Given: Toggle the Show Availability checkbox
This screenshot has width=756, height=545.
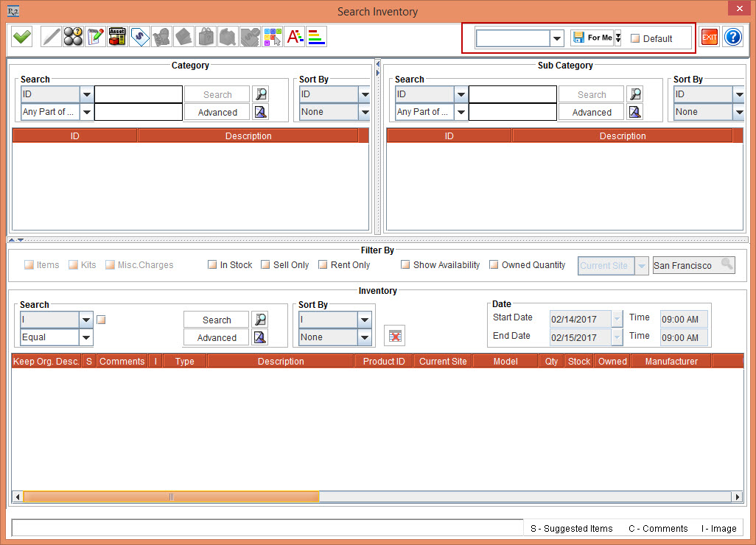Looking at the screenshot, I should pos(405,265).
